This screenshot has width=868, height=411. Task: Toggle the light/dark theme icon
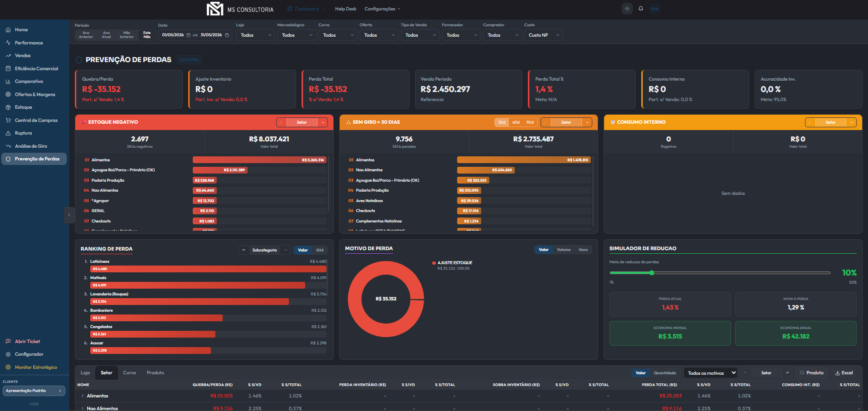tap(627, 9)
